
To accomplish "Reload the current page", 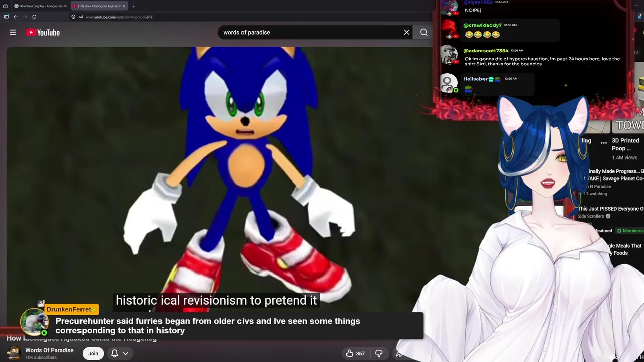I will click(34, 17).
